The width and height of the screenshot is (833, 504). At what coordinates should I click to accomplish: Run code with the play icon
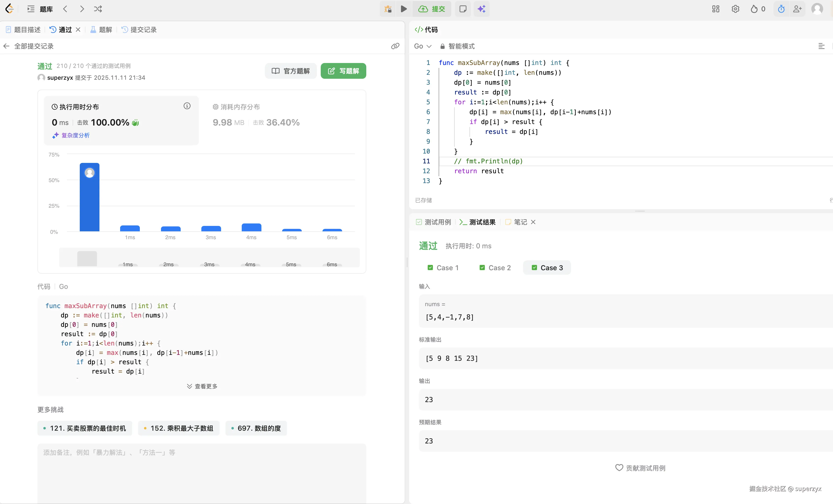[404, 9]
